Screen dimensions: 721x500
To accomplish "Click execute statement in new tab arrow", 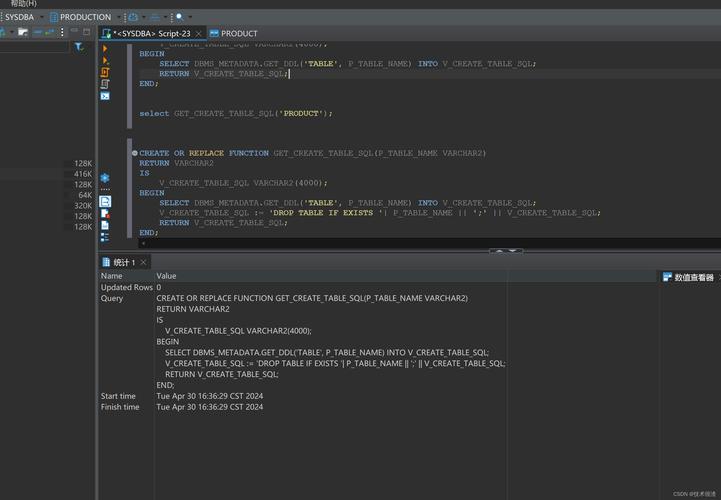I will pos(105,60).
